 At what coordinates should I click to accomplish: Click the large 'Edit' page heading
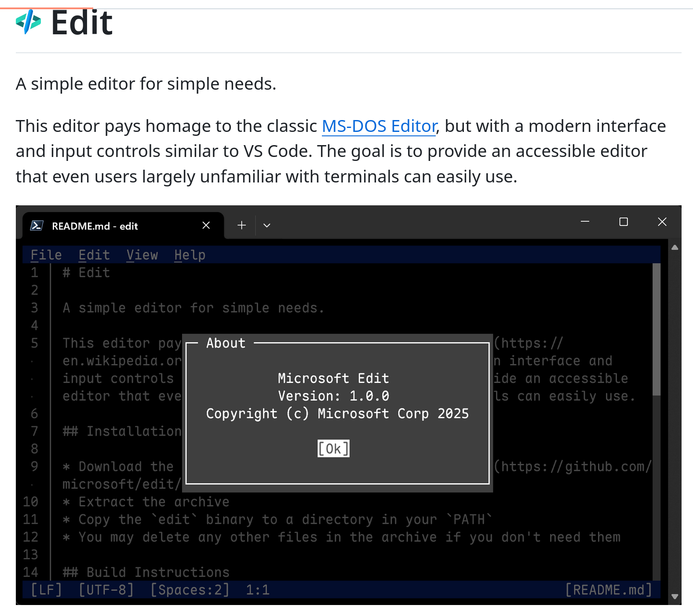click(82, 22)
